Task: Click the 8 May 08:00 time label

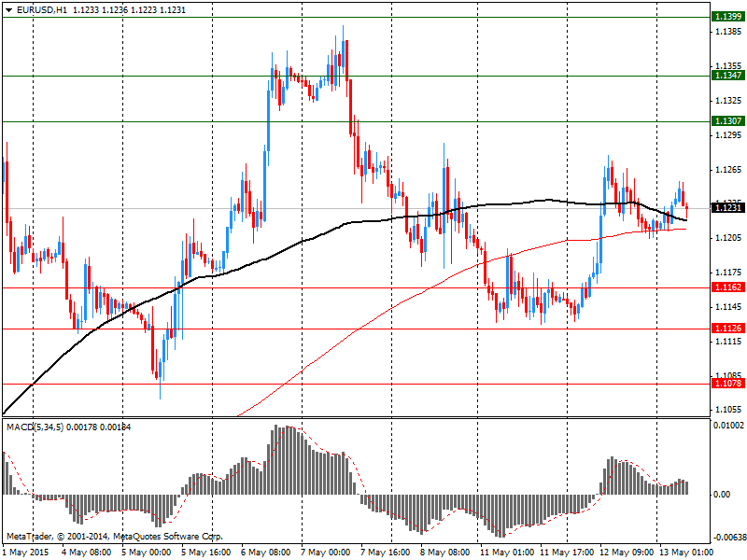Action: tap(444, 553)
